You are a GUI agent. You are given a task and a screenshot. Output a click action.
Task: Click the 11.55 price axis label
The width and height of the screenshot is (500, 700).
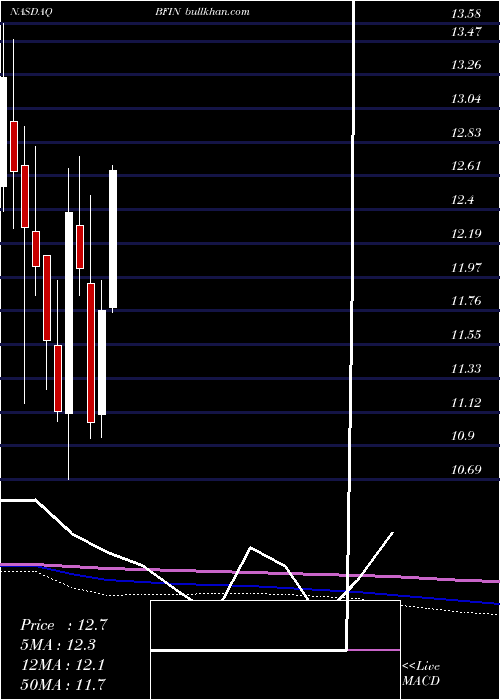(x=466, y=335)
